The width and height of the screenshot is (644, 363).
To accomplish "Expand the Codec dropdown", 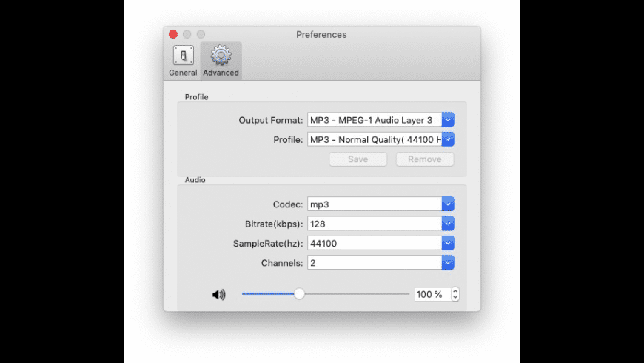I will point(448,204).
